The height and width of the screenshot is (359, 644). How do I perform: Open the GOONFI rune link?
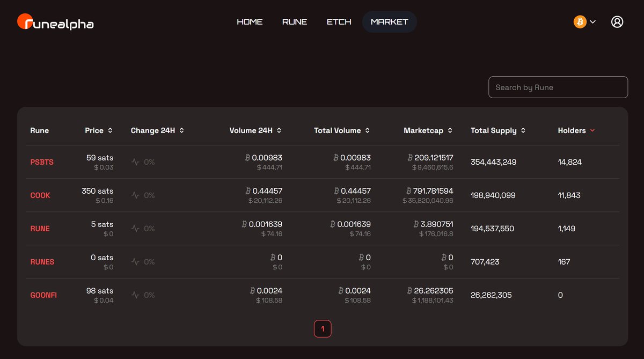(43, 295)
